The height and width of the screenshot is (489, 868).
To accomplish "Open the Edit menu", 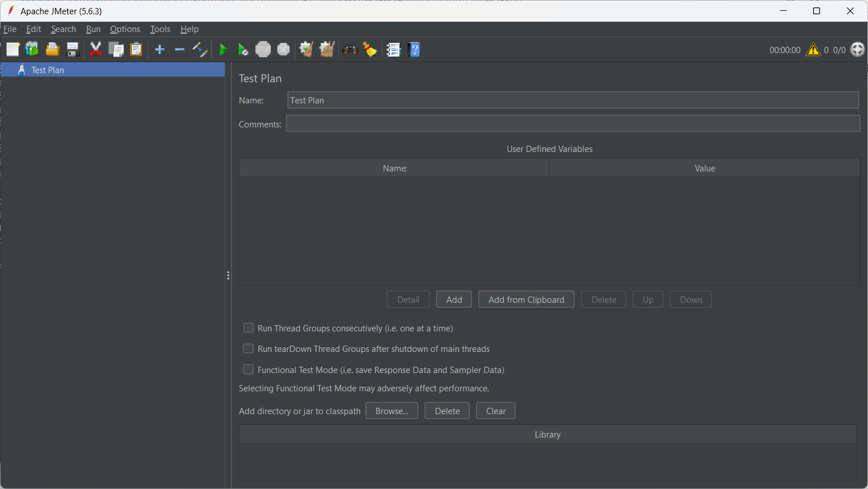I will pyautogui.click(x=34, y=29).
